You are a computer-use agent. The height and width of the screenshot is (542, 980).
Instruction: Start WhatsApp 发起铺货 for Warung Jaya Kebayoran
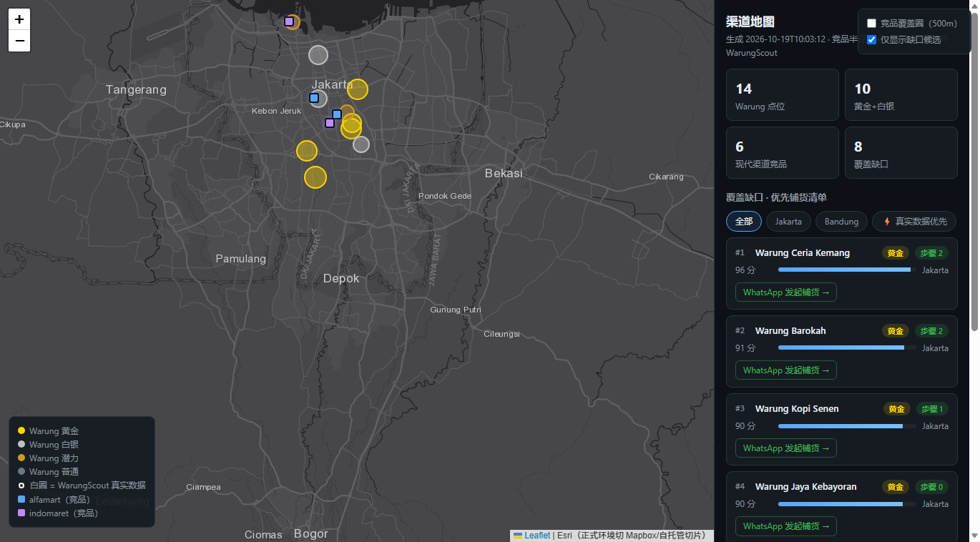point(785,526)
